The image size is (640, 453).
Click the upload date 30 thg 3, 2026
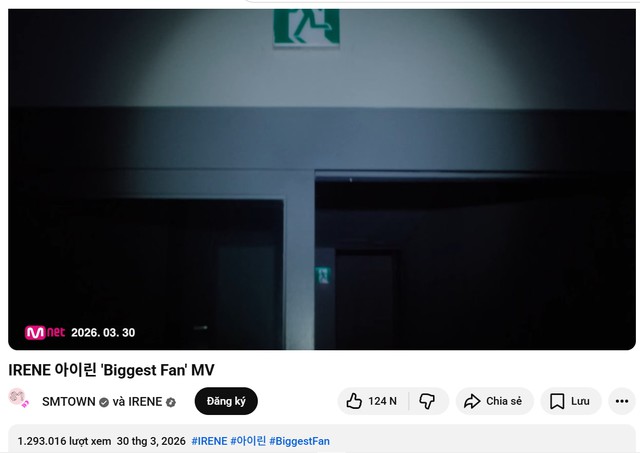click(151, 441)
